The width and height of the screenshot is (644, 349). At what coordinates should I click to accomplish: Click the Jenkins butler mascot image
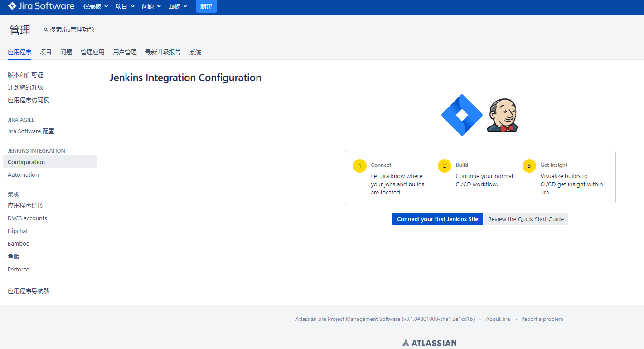click(502, 116)
